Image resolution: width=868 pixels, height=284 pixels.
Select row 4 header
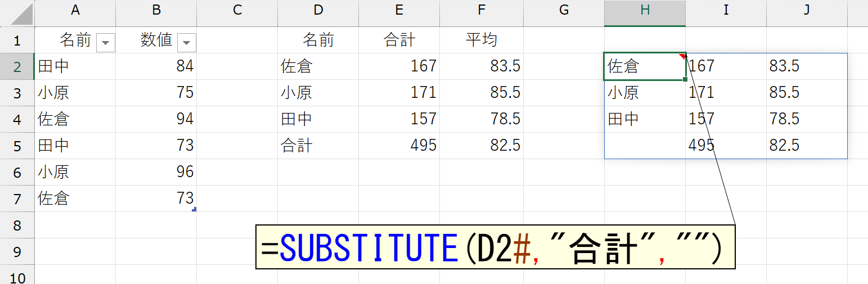[x=17, y=119]
